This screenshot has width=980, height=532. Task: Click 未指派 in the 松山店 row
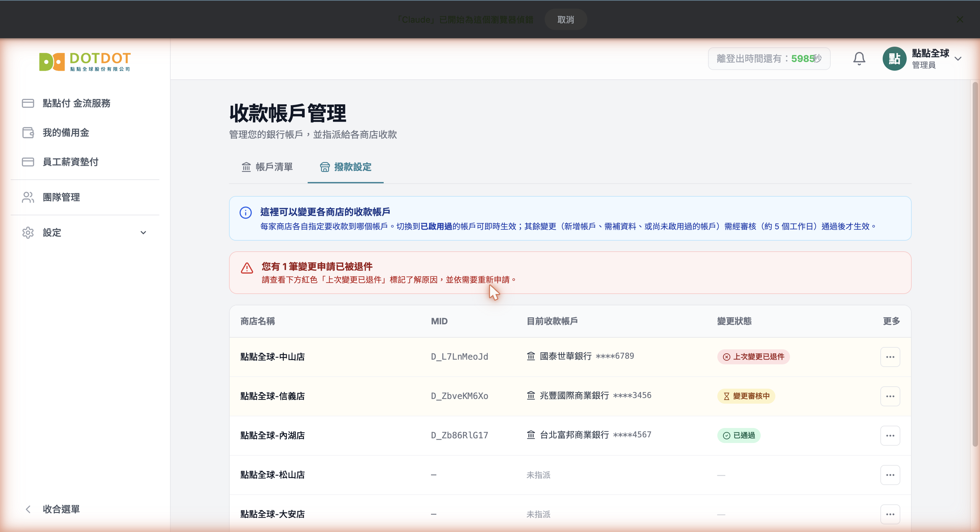tap(538, 475)
